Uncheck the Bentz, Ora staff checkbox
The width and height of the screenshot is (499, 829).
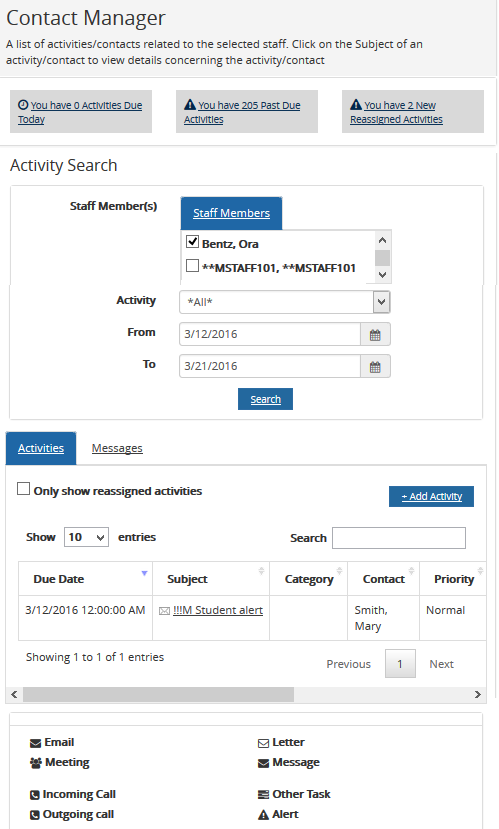(x=192, y=242)
